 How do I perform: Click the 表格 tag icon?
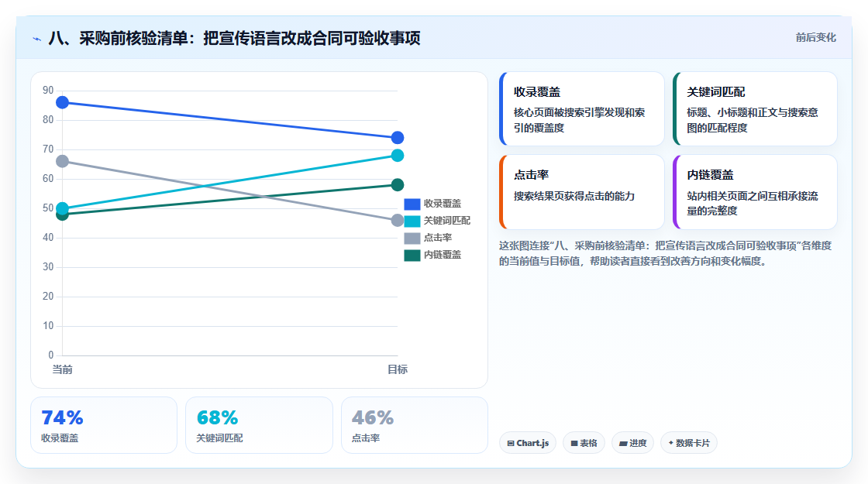[574, 444]
